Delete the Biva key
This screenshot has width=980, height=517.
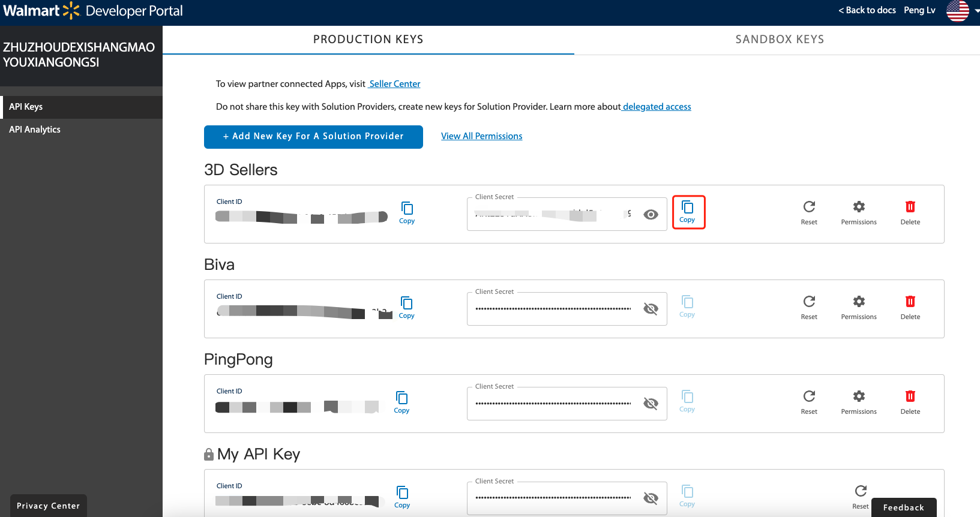click(x=910, y=308)
